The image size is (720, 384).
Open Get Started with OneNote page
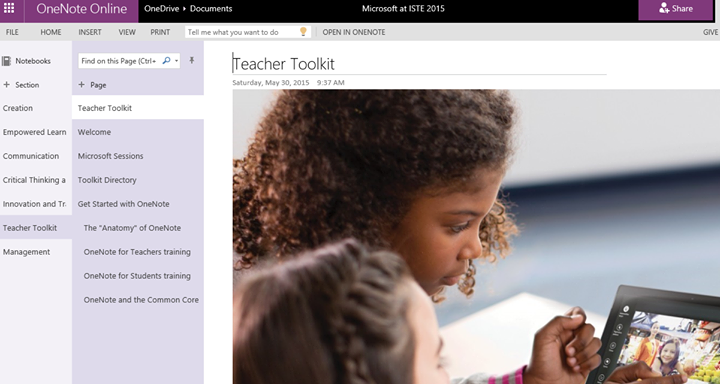pyautogui.click(x=138, y=203)
